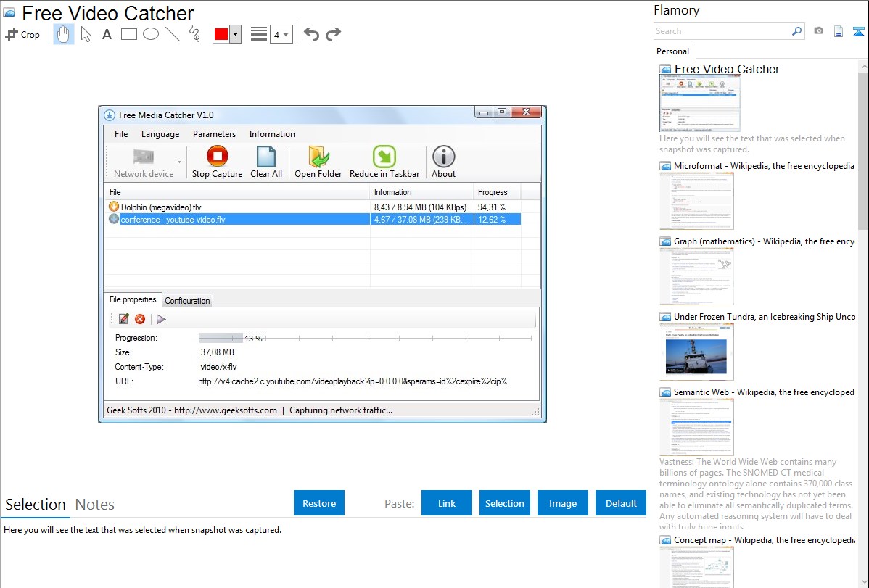Switch to the Personal tab
Viewport: 869px width, 588px height.
pos(672,51)
